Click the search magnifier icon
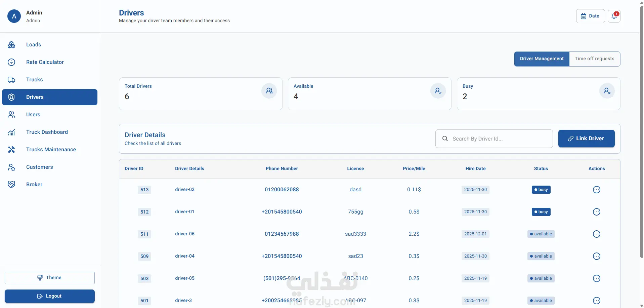This screenshot has height=308, width=644. coord(445,139)
